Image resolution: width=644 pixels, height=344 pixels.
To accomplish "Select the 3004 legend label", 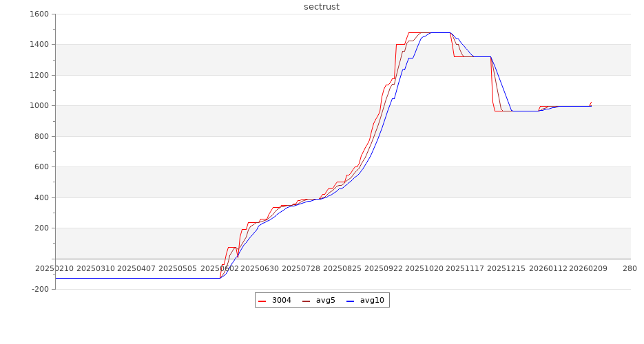I will pos(281,301).
